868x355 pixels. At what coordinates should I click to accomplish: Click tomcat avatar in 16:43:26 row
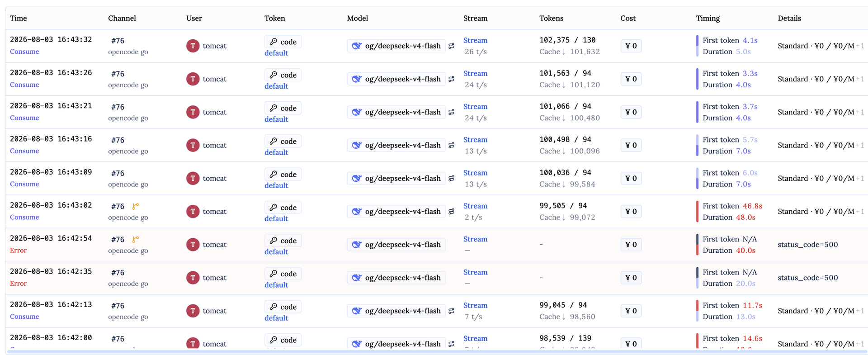coord(193,79)
